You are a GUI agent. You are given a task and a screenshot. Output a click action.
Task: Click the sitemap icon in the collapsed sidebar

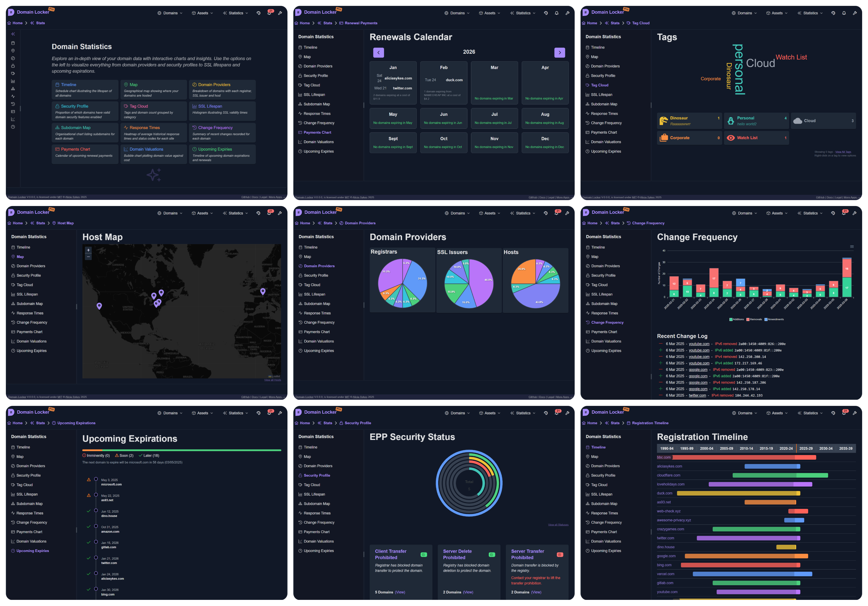click(x=13, y=89)
